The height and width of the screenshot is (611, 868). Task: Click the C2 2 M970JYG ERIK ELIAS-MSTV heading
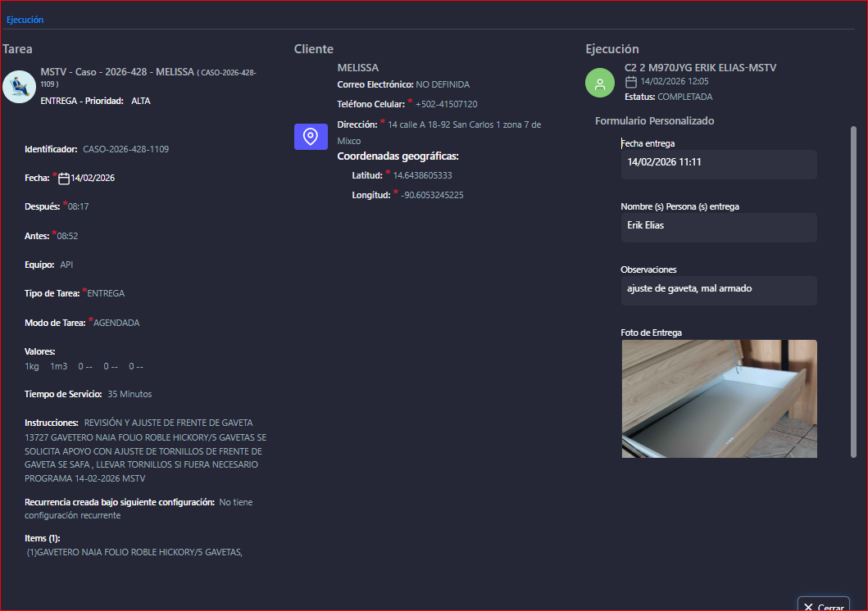pos(700,68)
